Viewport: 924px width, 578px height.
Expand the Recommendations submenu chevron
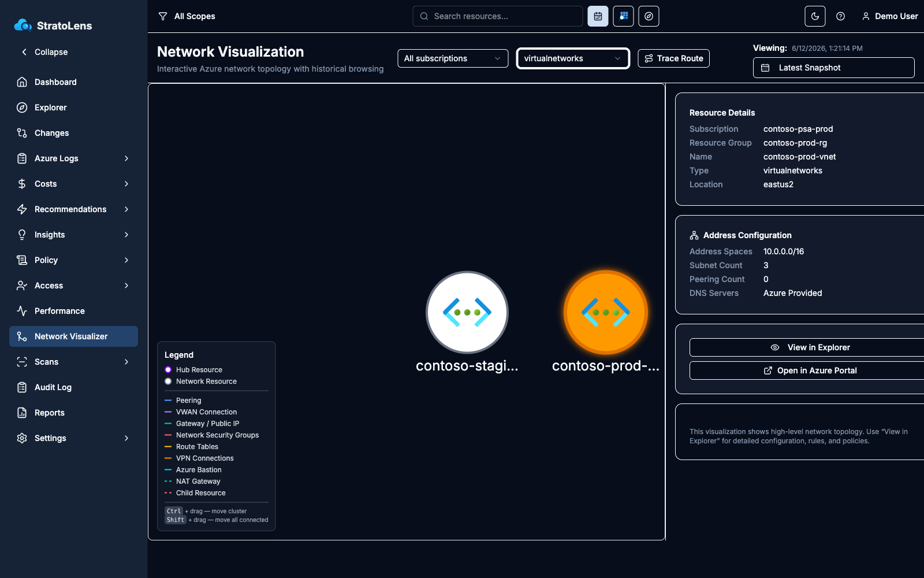[x=126, y=209]
